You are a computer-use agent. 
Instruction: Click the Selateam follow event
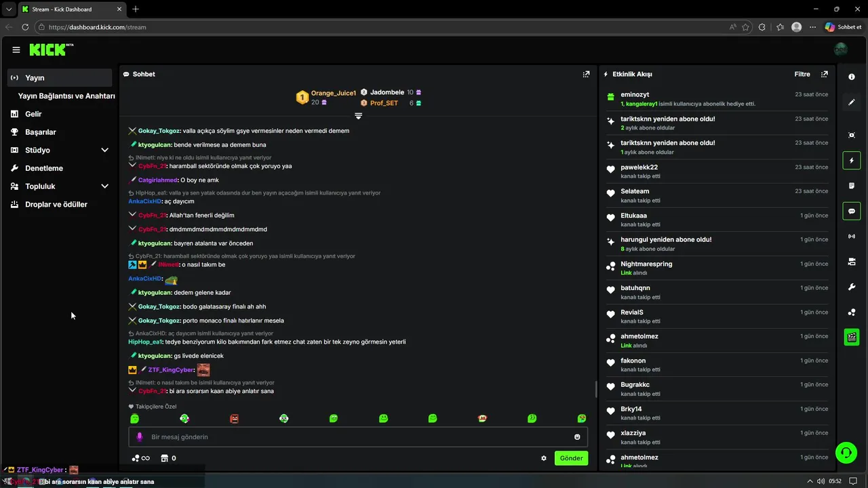tap(717, 196)
